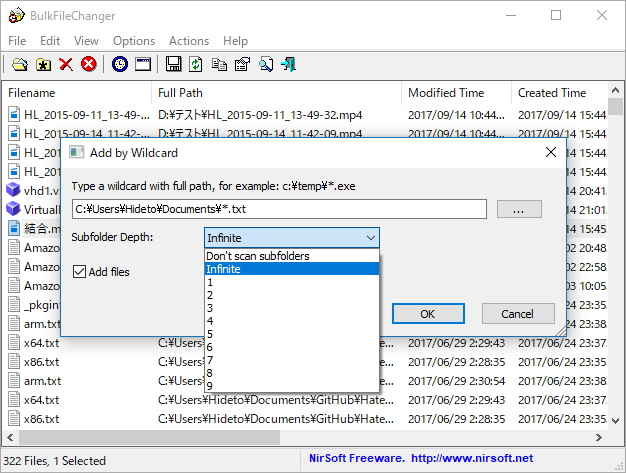The width and height of the screenshot is (626, 473).
Task: Click the vertical scrollbar up arrow
Action: (x=616, y=91)
